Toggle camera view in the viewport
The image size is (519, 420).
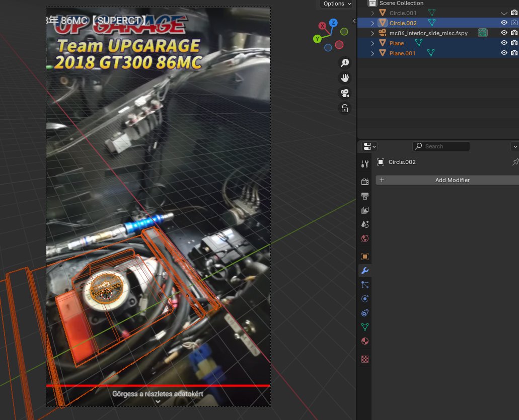(x=345, y=93)
